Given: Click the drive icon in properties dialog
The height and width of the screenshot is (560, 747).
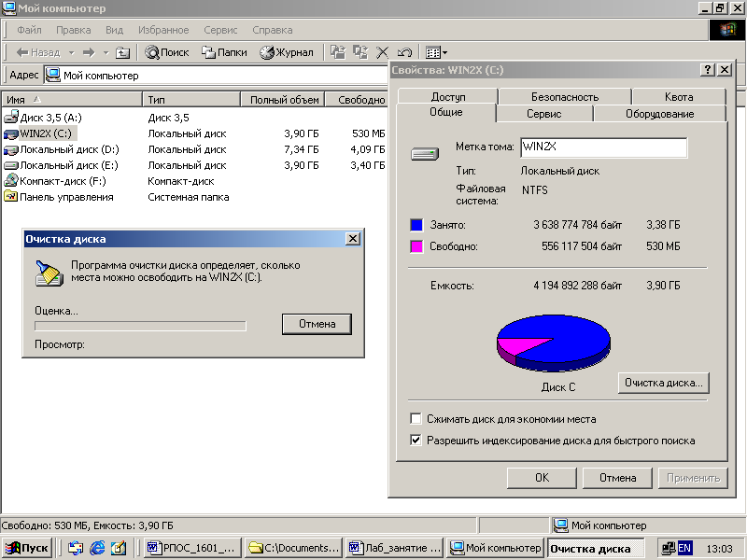Looking at the screenshot, I should click(x=425, y=154).
